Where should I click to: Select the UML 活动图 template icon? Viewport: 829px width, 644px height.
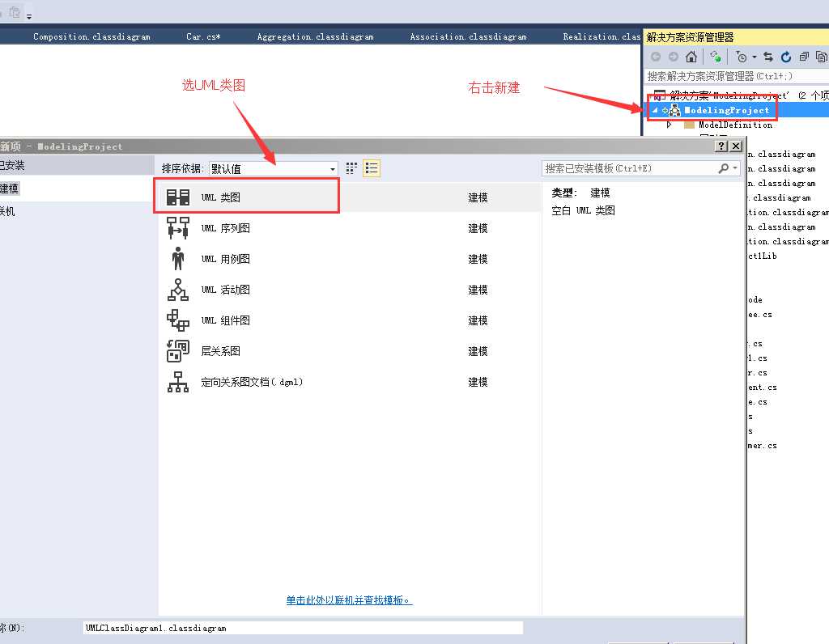[177, 290]
